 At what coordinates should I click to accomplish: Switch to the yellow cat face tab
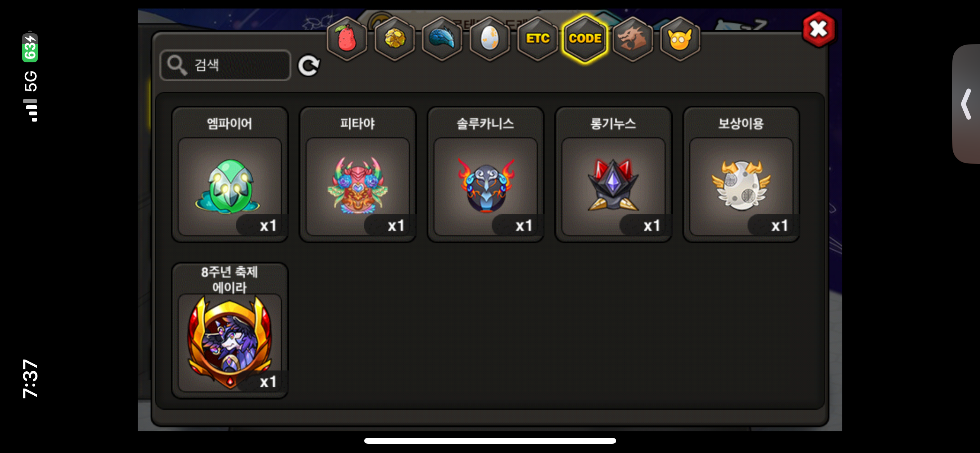coord(680,39)
